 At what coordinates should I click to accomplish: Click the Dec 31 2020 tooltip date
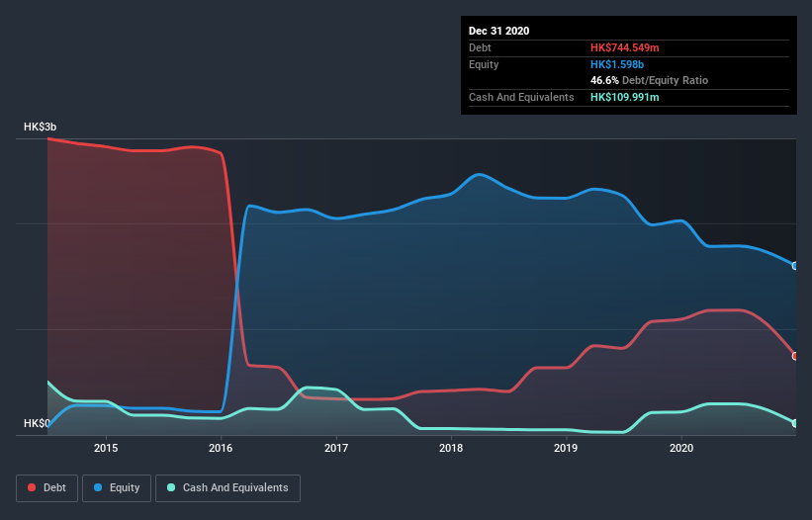(x=498, y=31)
